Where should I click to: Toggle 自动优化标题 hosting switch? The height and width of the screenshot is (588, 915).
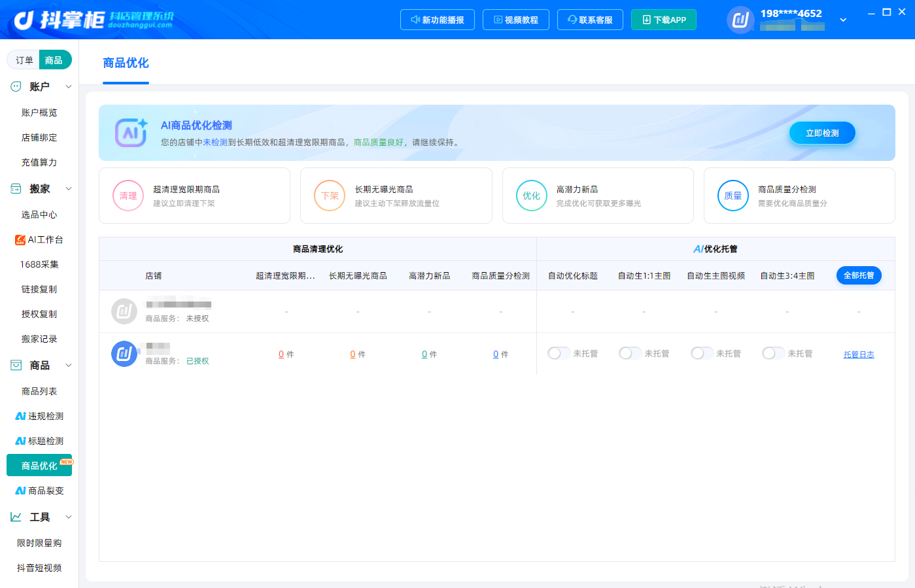(x=559, y=353)
